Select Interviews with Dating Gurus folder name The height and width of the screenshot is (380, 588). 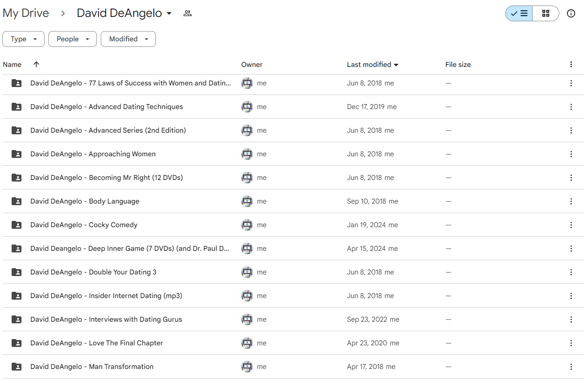[106, 319]
